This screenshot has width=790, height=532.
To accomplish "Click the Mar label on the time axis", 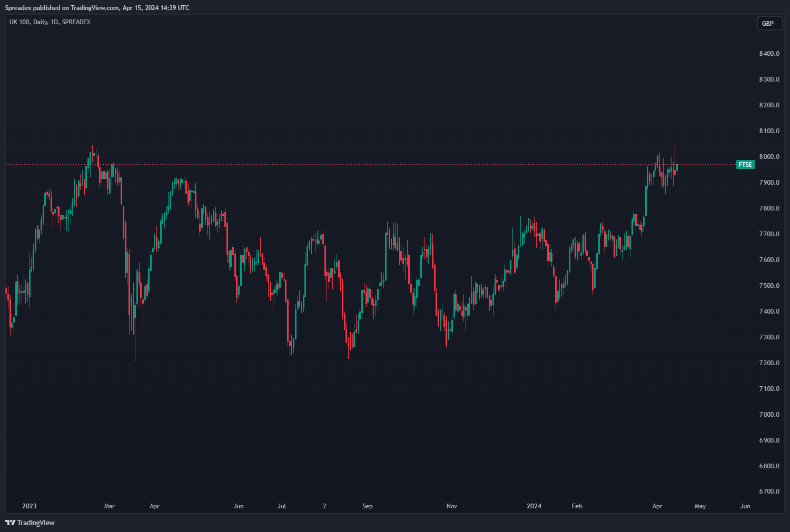I will tap(109, 506).
